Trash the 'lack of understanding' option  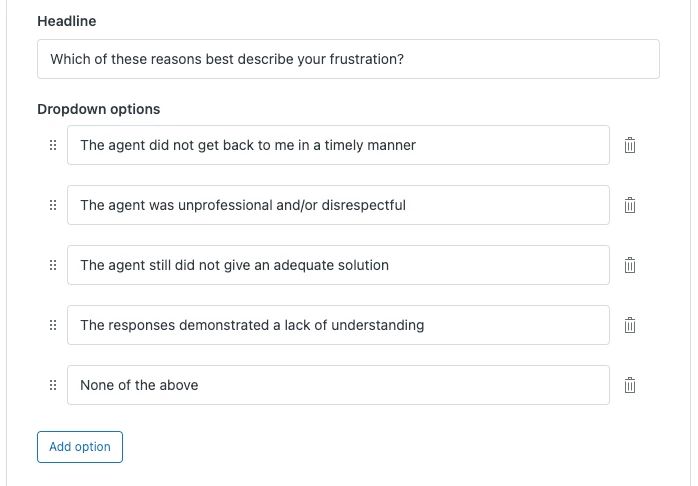(630, 325)
